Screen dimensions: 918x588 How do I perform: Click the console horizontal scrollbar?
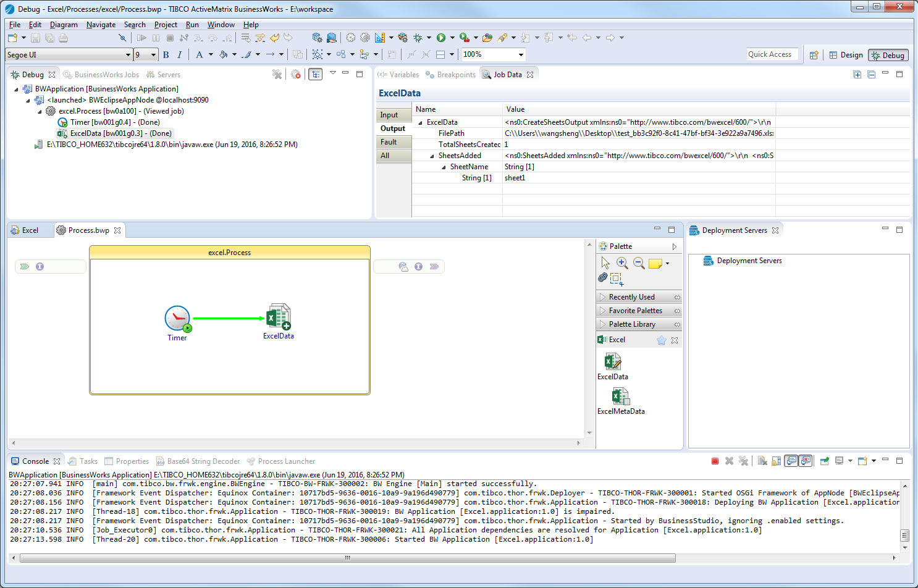point(347,558)
